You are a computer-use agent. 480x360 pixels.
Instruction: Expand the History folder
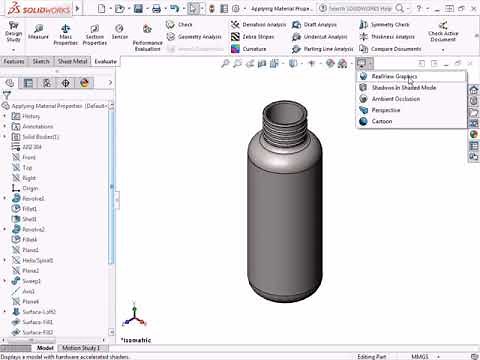(5, 116)
